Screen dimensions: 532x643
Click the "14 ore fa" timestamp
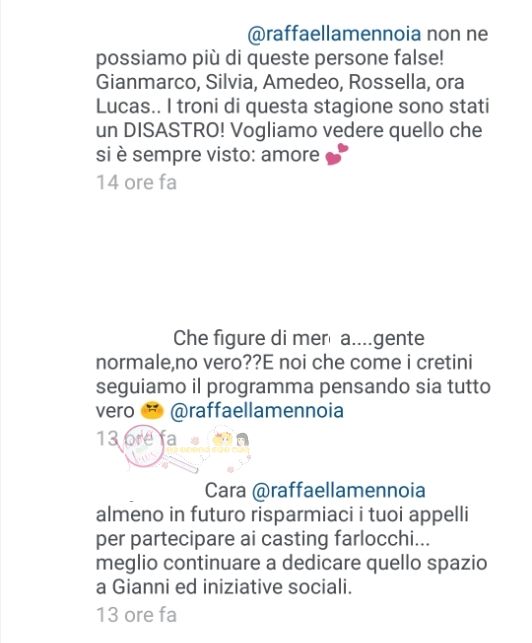[136, 182]
